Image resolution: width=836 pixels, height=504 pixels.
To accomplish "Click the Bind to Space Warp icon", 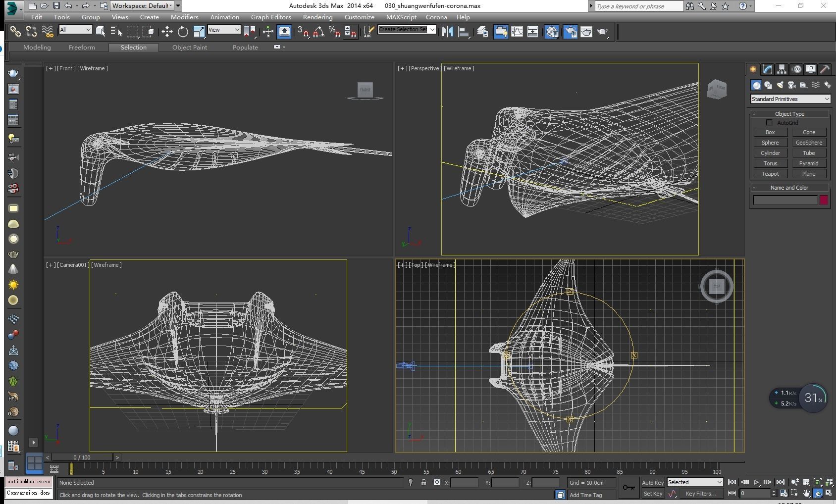I will pos(47,32).
